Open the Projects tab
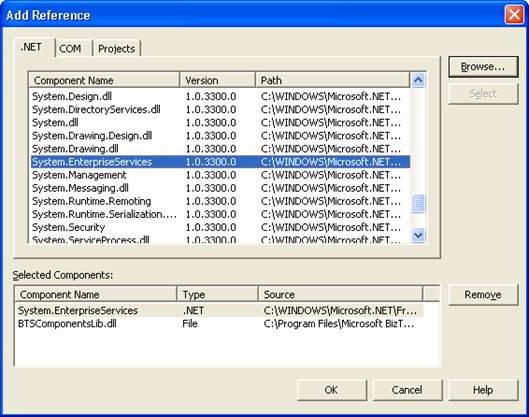Screen dimensions: 529x417 (x=117, y=49)
